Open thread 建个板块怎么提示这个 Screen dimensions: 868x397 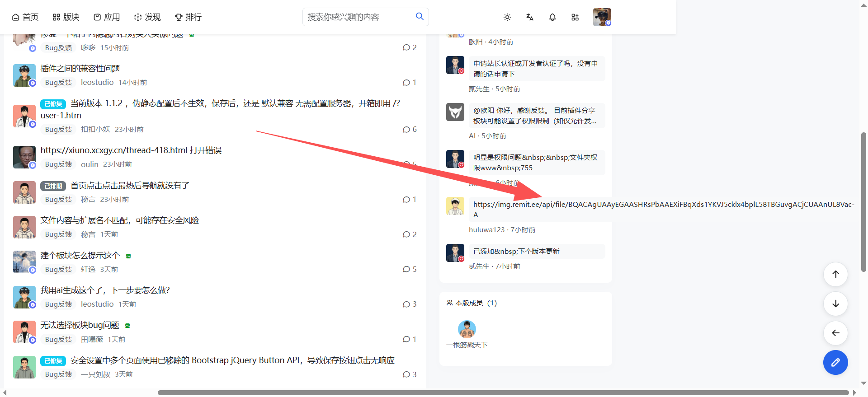pos(80,256)
